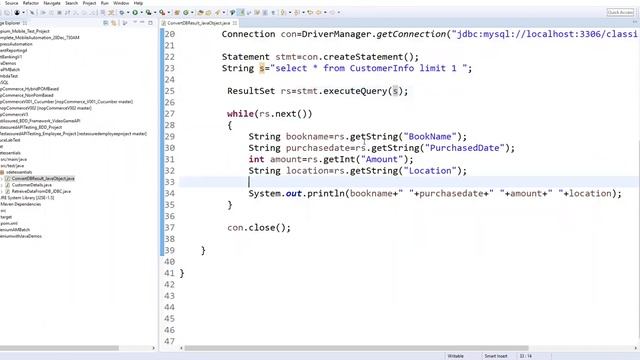This screenshot has width=640, height=360.
Task: Click the editor horizontal scrollbar
Action: [356, 348]
